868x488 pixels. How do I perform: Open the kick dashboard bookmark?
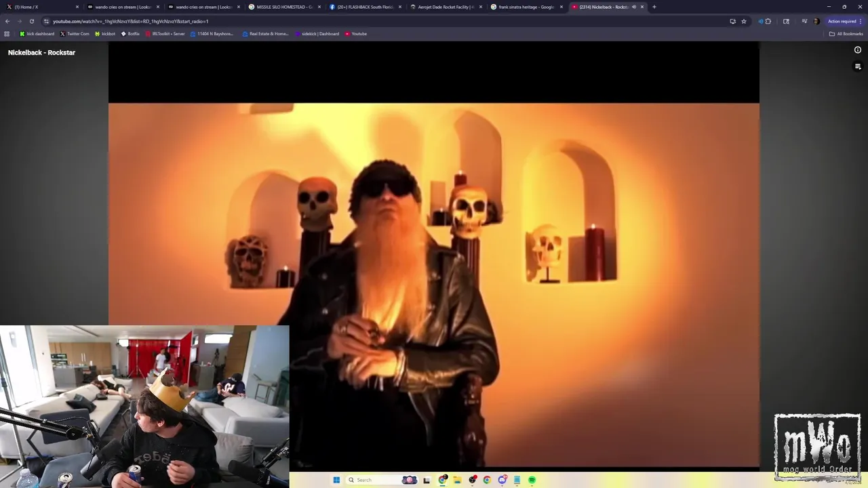pyautogui.click(x=37, y=34)
